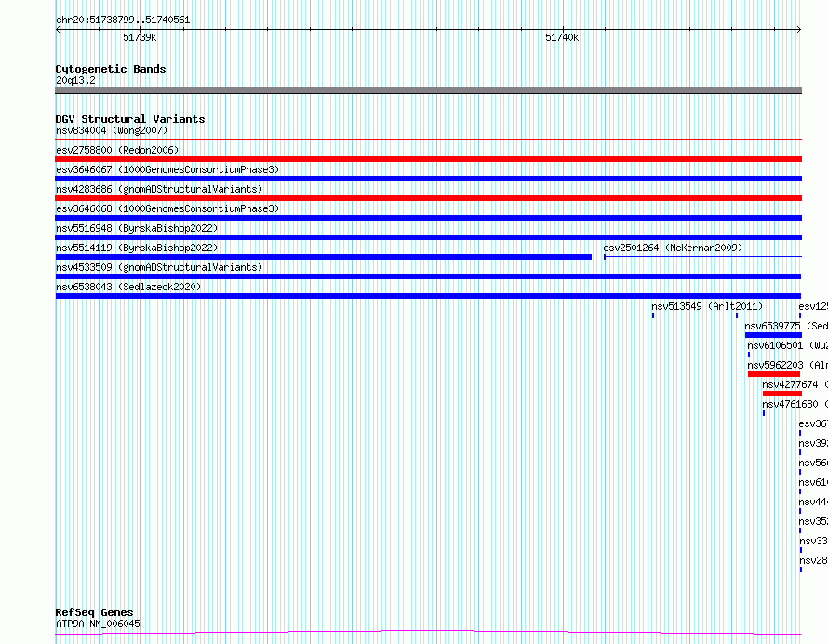Viewport: 828px width, 644px height.
Task: Click the gray 20q13.2 cytogenetic band bar
Action: tap(428, 90)
